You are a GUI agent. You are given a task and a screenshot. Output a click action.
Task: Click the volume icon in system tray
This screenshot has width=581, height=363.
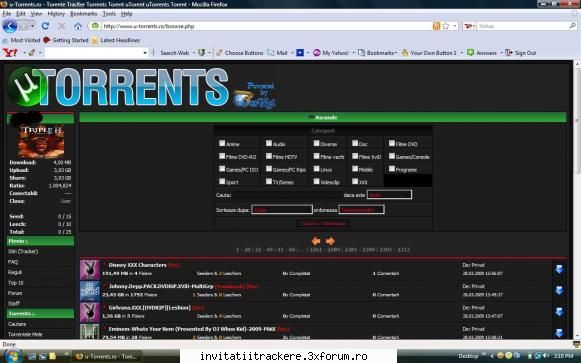click(x=547, y=356)
